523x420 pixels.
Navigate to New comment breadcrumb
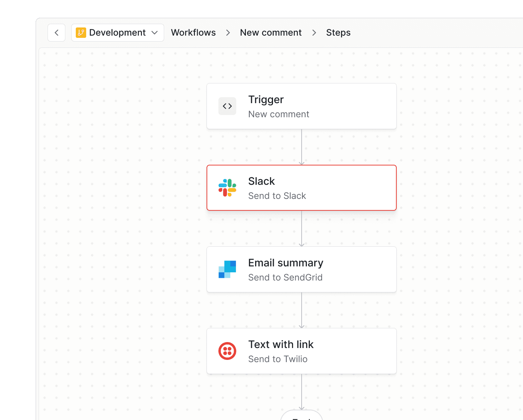click(271, 32)
